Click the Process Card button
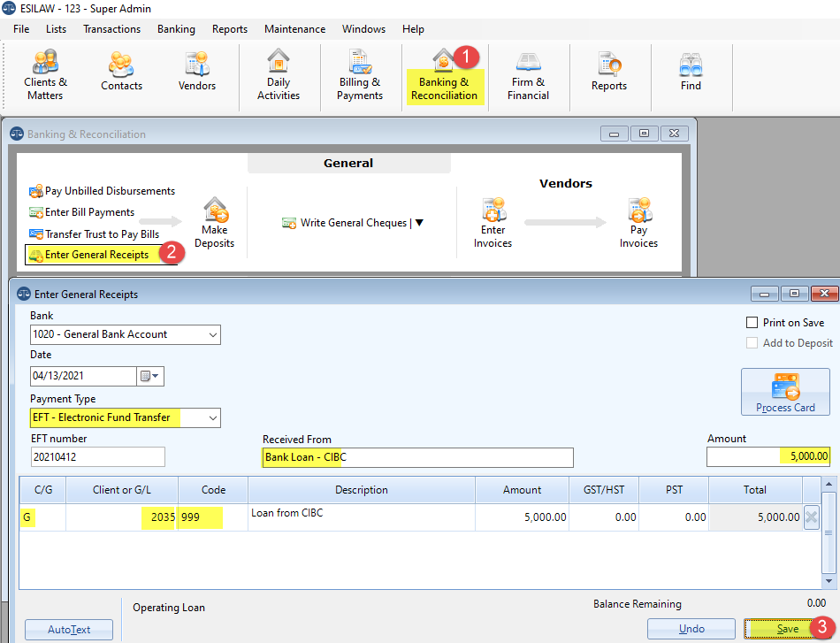The image size is (840, 643). (785, 392)
